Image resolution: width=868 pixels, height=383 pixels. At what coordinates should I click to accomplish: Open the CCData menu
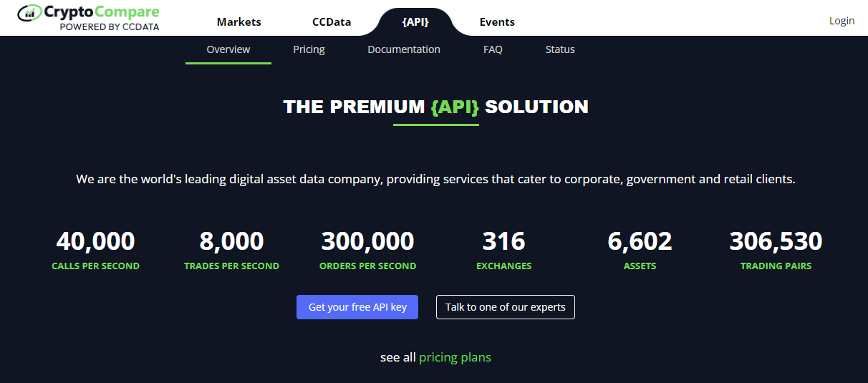(332, 21)
